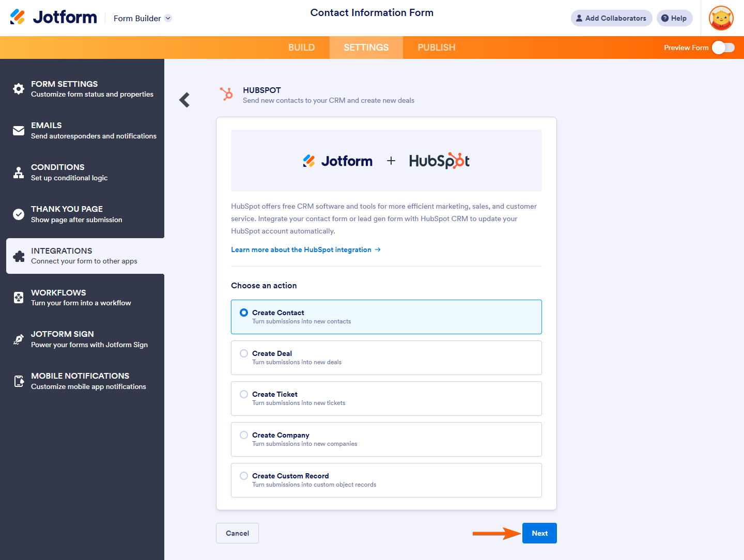Image resolution: width=744 pixels, height=560 pixels.
Task: Click 'Turn submissions into custom object records' text
Action: click(314, 485)
